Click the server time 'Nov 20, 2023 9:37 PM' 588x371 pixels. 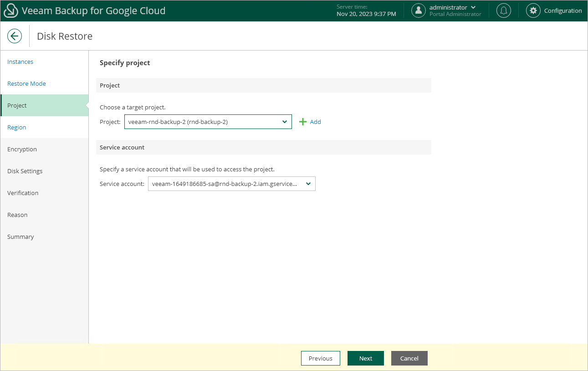pyautogui.click(x=366, y=14)
